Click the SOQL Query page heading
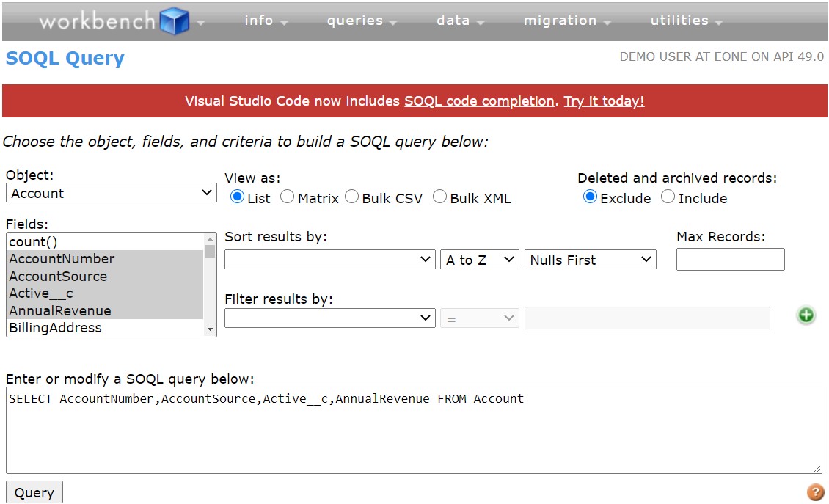 [x=65, y=58]
